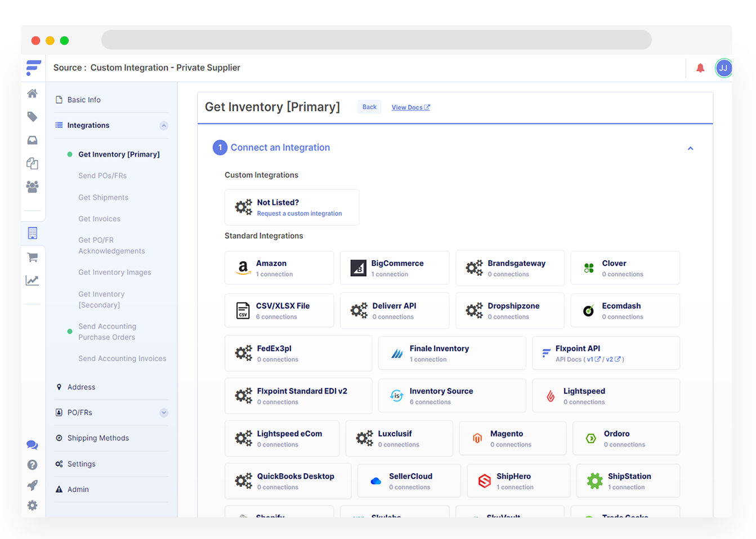The width and height of the screenshot is (756, 539).
Task: Open Basic Info in sidebar
Action: pyautogui.click(x=84, y=100)
